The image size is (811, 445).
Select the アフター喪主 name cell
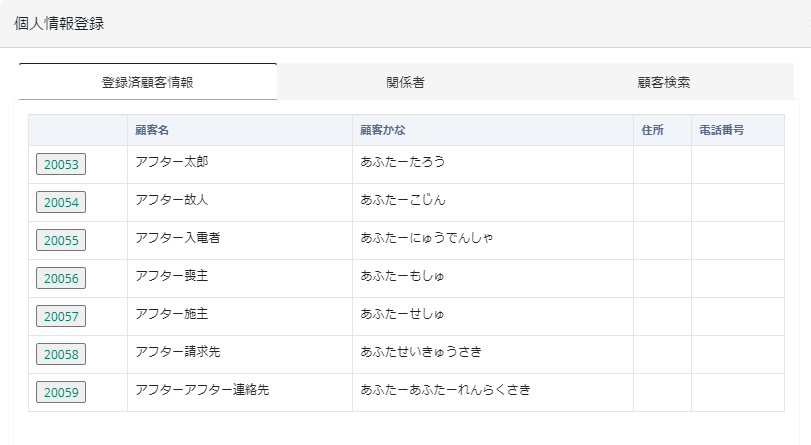(x=171, y=276)
